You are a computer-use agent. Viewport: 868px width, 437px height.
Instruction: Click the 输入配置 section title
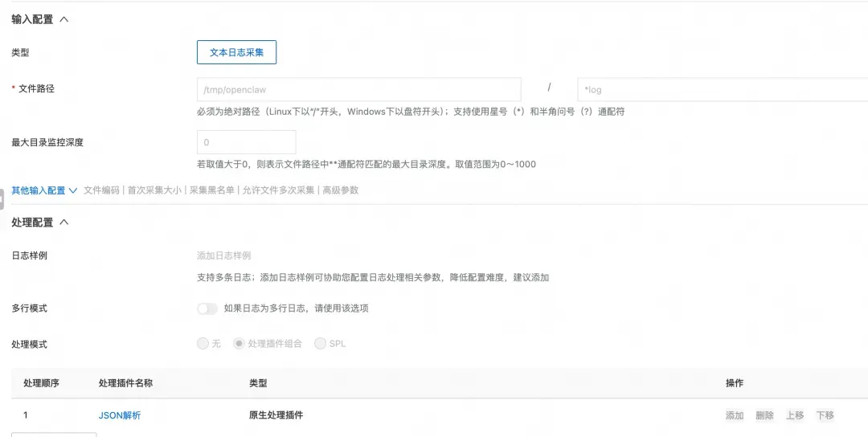click(x=32, y=19)
